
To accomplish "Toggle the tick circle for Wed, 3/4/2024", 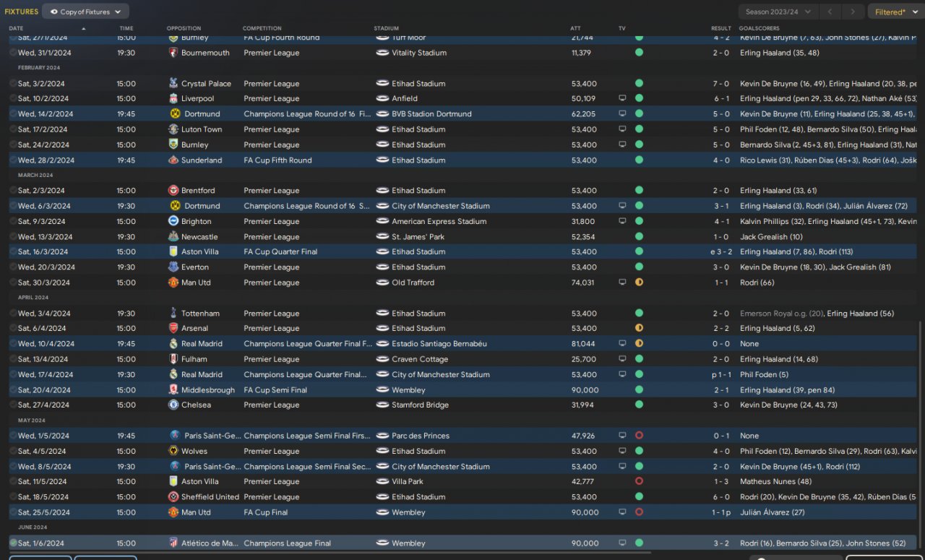I will point(13,313).
